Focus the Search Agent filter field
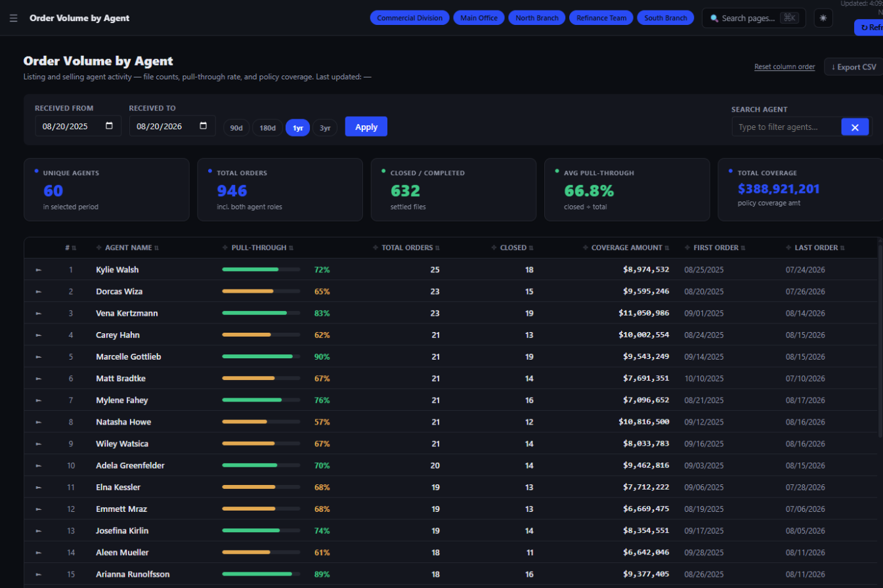 [x=786, y=127]
